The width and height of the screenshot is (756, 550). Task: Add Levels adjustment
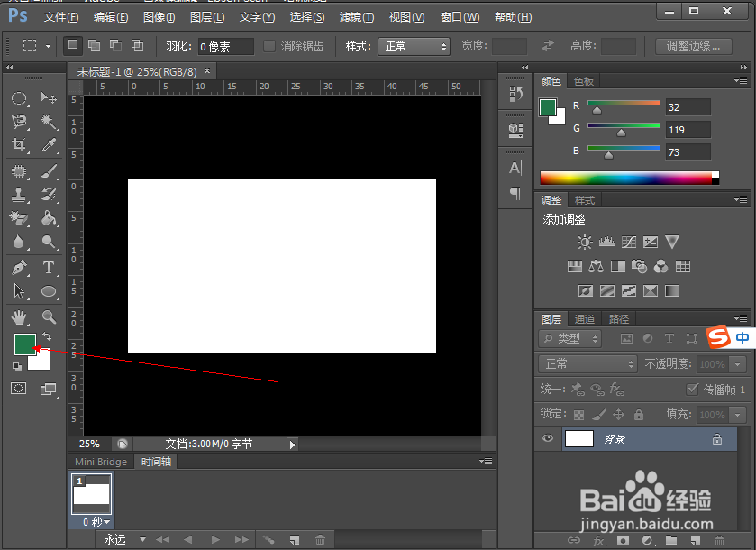[607, 242]
